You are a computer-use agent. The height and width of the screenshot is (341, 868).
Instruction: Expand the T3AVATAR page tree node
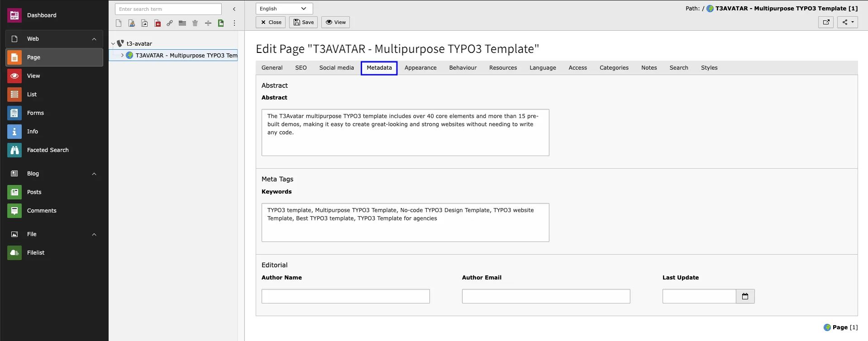coord(122,55)
